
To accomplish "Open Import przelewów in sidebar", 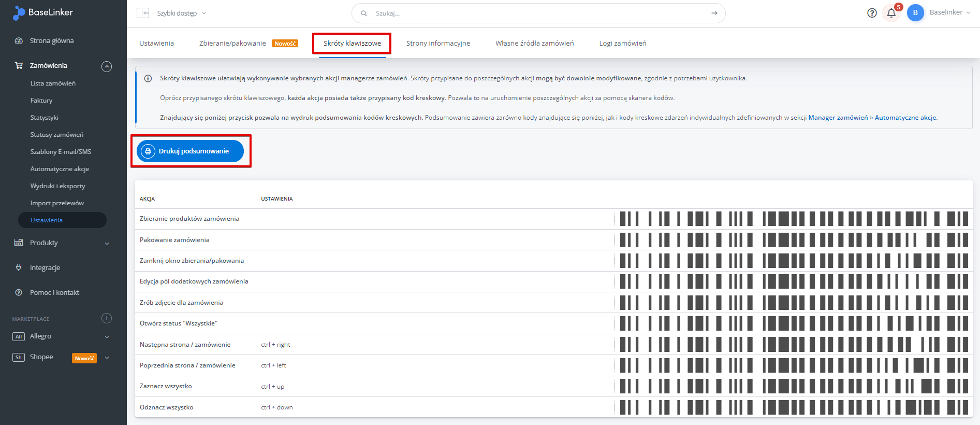I will click(57, 203).
